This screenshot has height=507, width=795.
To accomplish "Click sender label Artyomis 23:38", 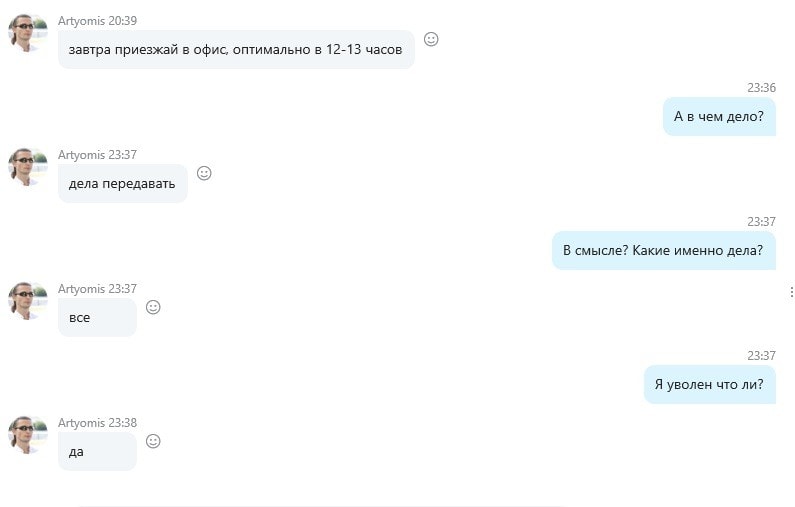I will click(x=97, y=423).
